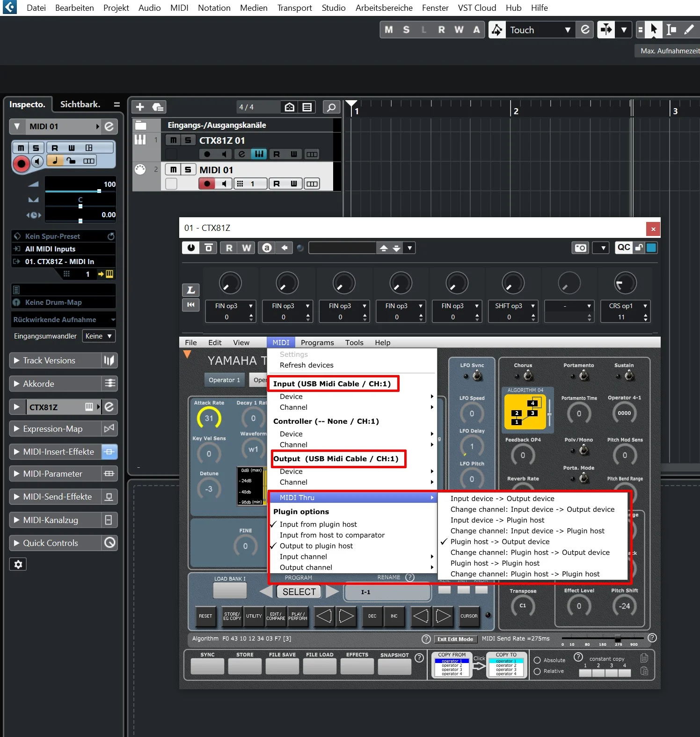
Task: Select the arrow object selection tool
Action: (x=654, y=30)
